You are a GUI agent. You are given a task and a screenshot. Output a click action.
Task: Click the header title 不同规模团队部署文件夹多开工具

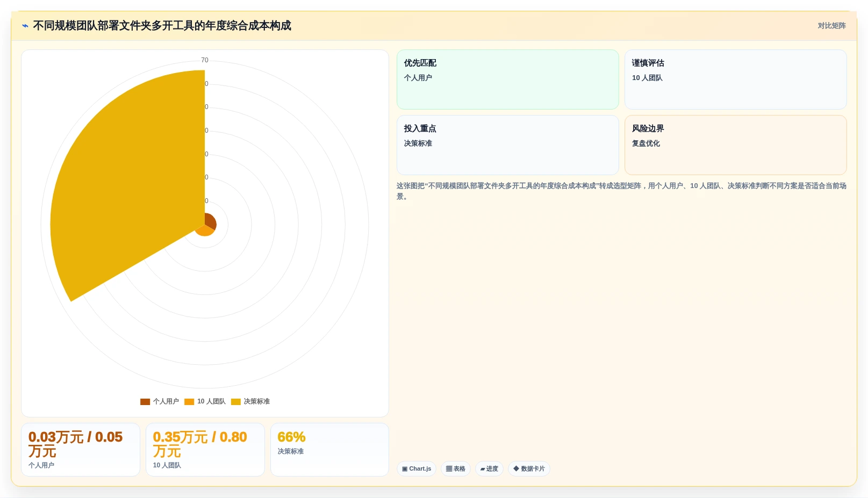tap(162, 26)
